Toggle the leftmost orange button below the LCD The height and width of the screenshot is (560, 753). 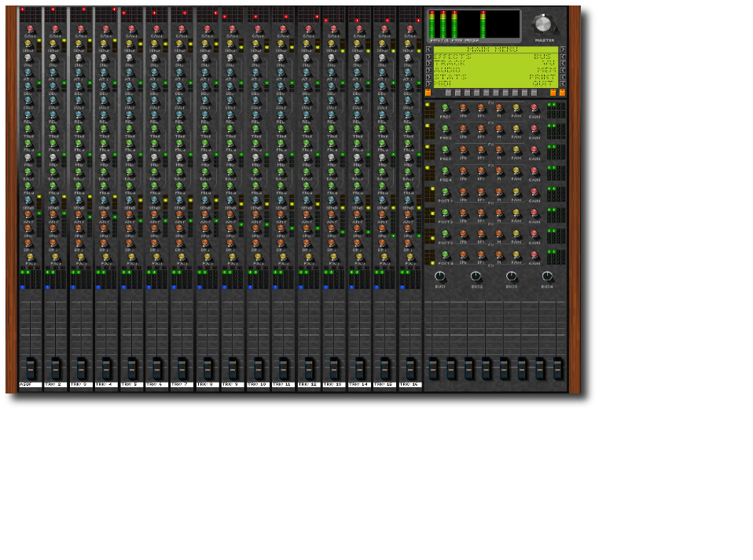pos(428,92)
